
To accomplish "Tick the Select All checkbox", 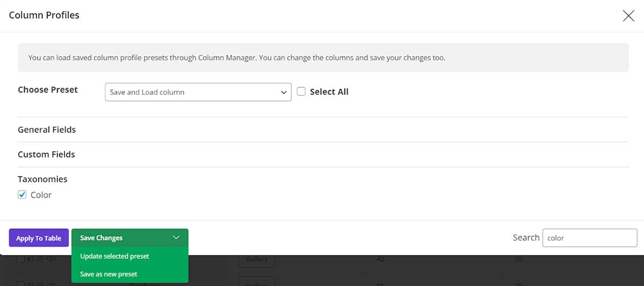I will (301, 91).
